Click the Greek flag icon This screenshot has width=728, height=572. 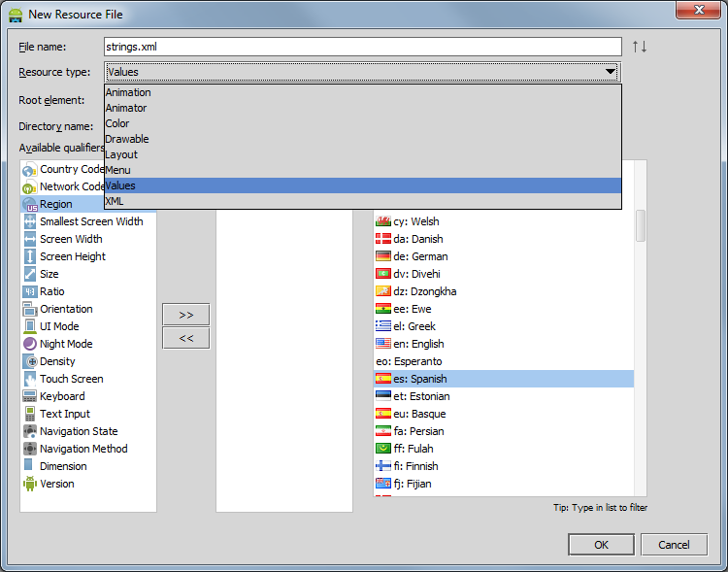[382, 326]
